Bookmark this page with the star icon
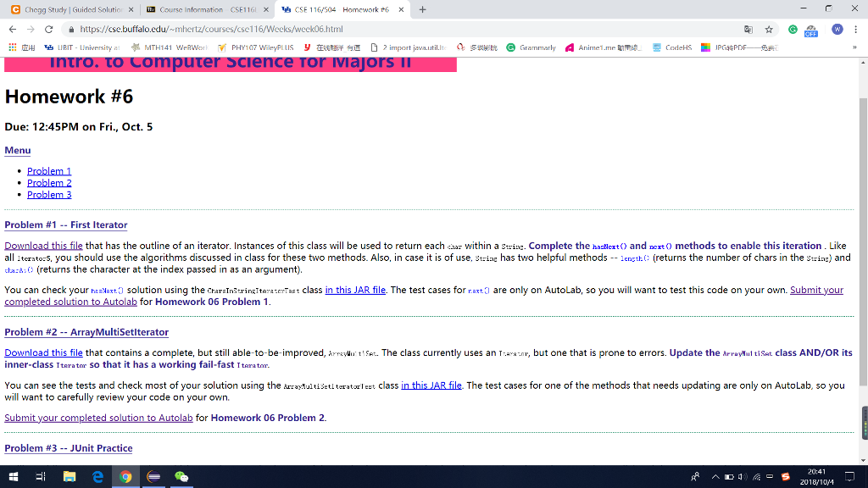 pyautogui.click(x=769, y=28)
